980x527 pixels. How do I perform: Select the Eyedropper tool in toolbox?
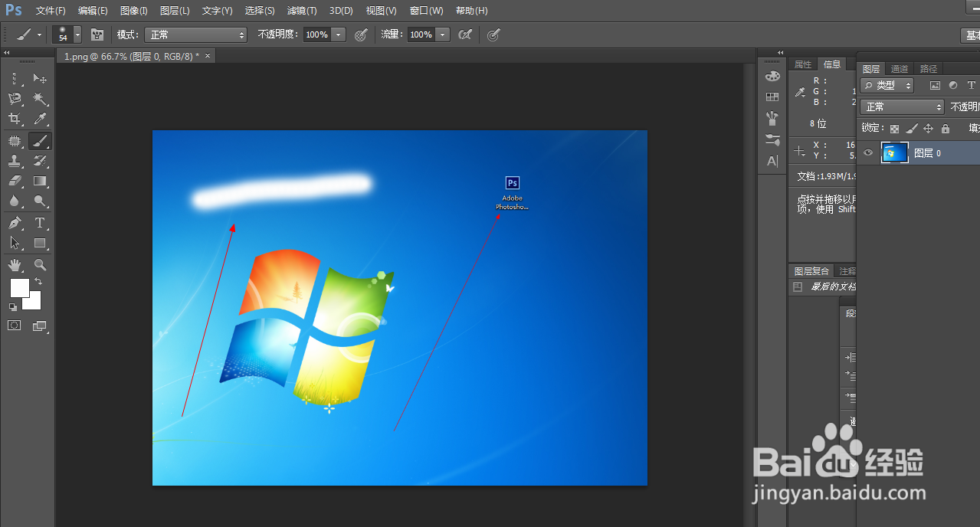coord(40,119)
